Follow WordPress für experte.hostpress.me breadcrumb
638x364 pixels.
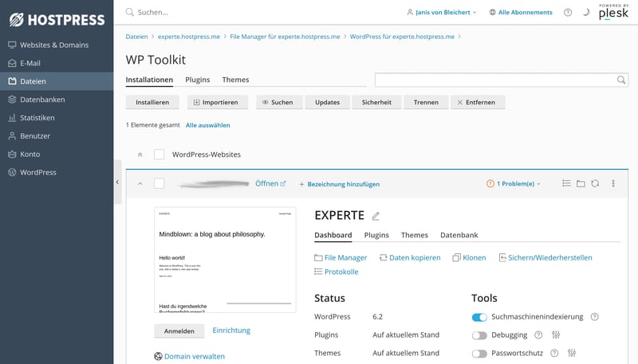pyautogui.click(x=402, y=37)
